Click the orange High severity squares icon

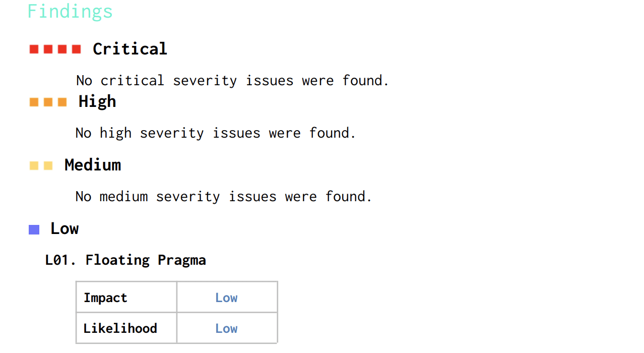coord(48,102)
